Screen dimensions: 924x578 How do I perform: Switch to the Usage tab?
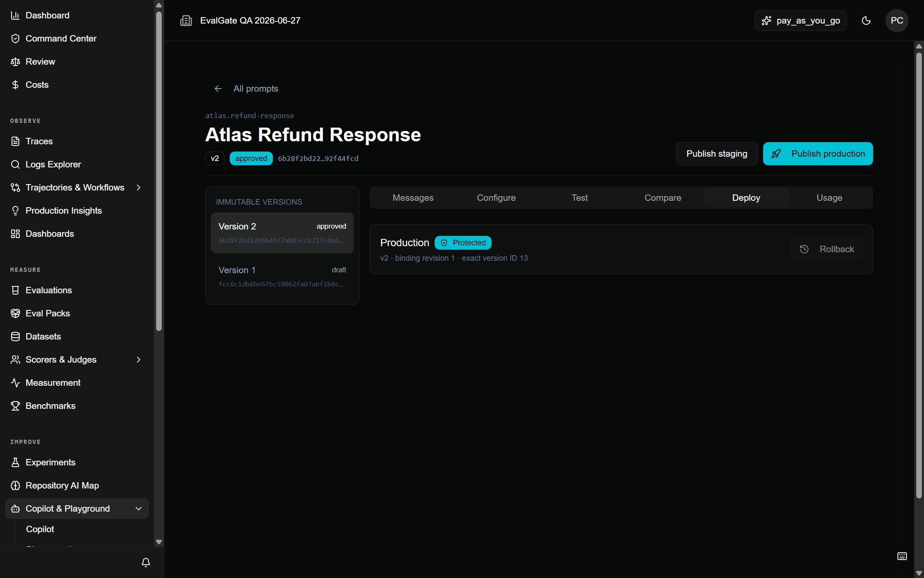(829, 198)
